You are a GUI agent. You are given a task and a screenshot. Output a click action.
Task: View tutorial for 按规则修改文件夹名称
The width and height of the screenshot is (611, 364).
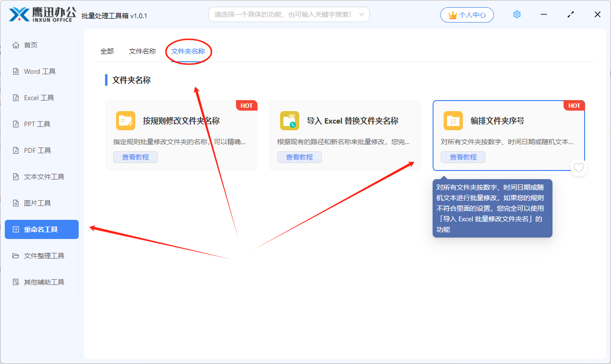coord(135,157)
